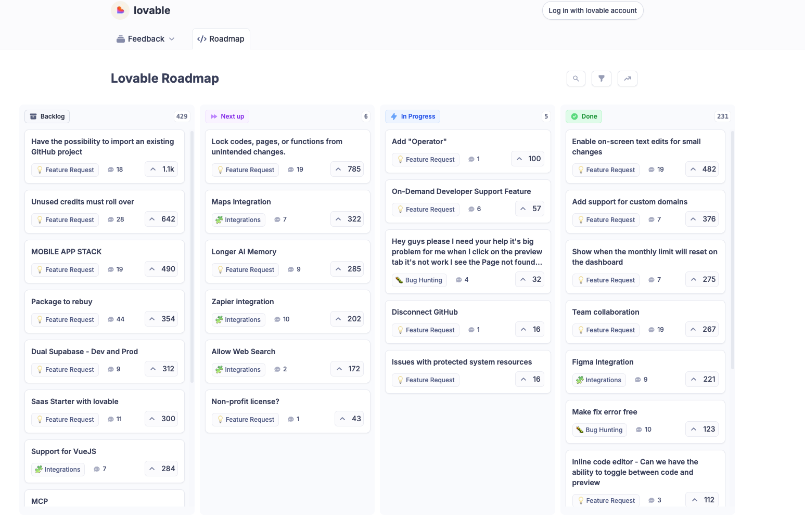The height and width of the screenshot is (532, 805).
Task: Open 'Team collaboration' post
Action: pyautogui.click(x=606, y=312)
